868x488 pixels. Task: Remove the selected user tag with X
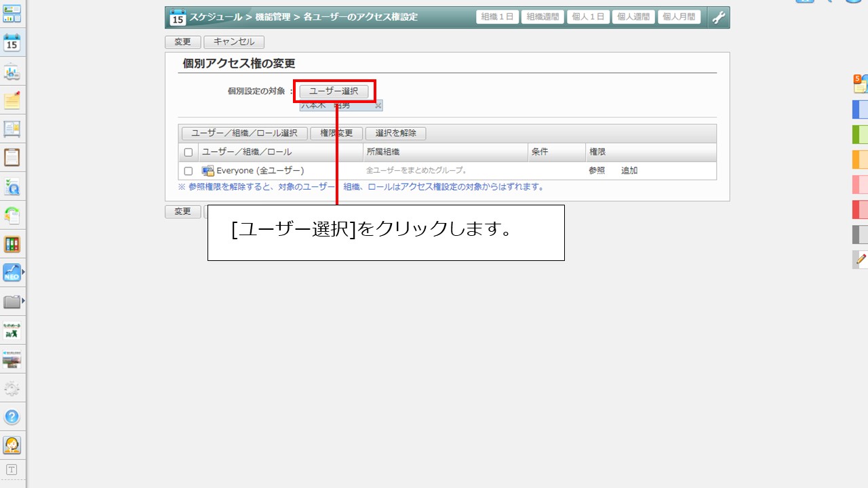(x=378, y=105)
